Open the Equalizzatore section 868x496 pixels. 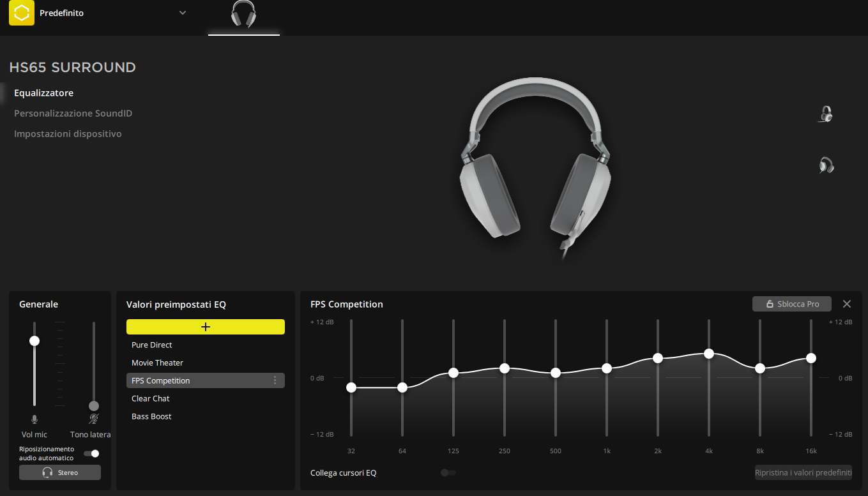pos(44,93)
